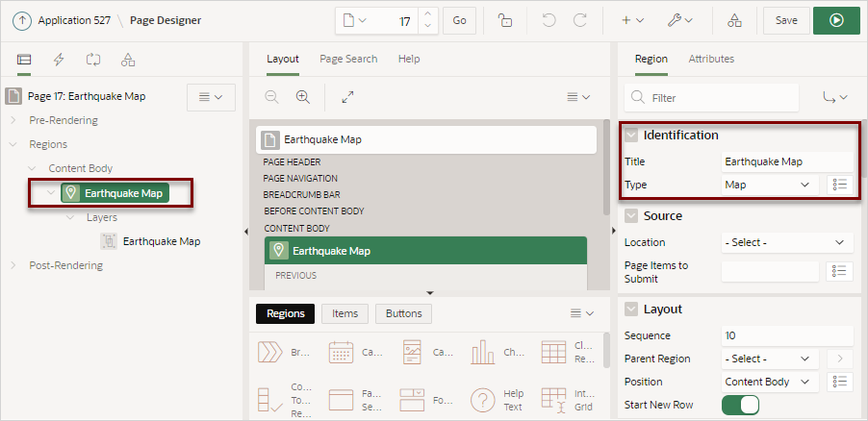Select the Earthquake Map page header in layout
Screen dimensions: 868x421
pos(426,139)
